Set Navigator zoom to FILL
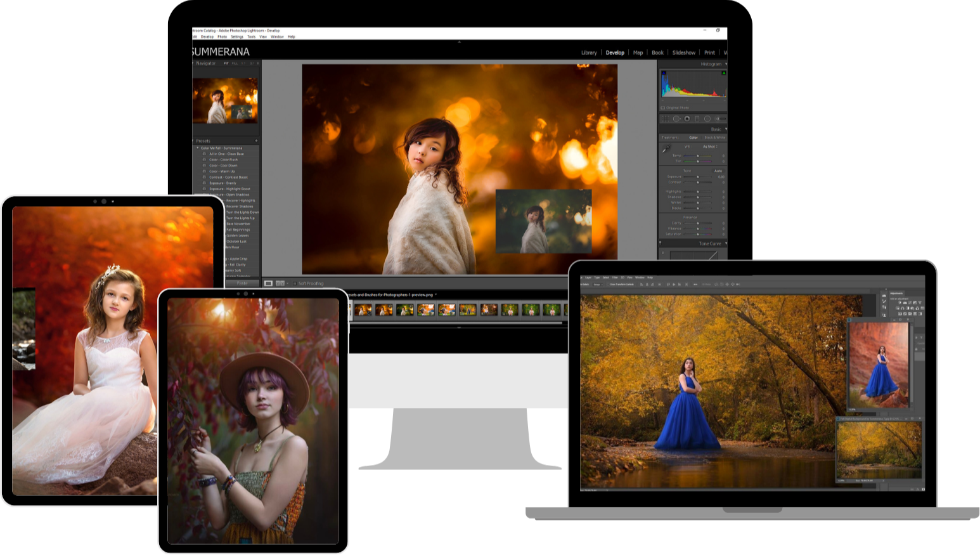 pos(235,63)
